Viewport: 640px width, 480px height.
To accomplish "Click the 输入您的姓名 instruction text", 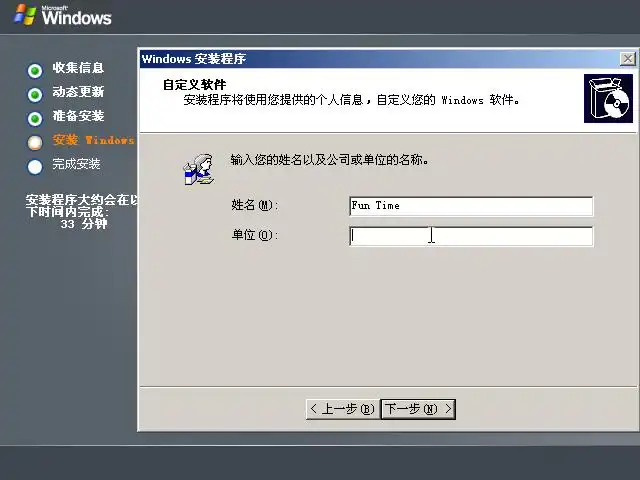I will coord(329,160).
